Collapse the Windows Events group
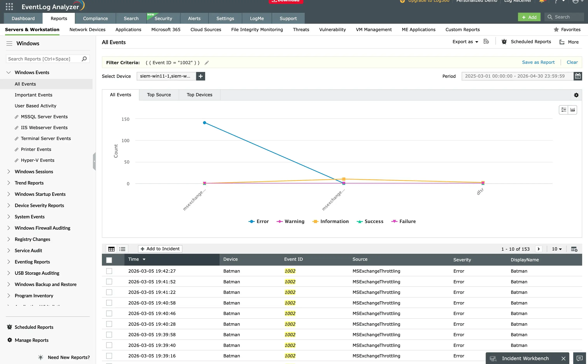588x364 pixels. click(x=9, y=73)
